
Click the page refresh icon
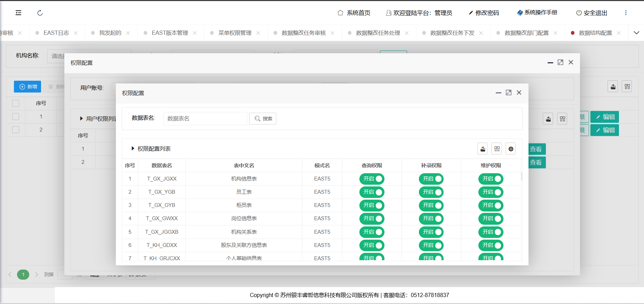pyautogui.click(x=40, y=13)
